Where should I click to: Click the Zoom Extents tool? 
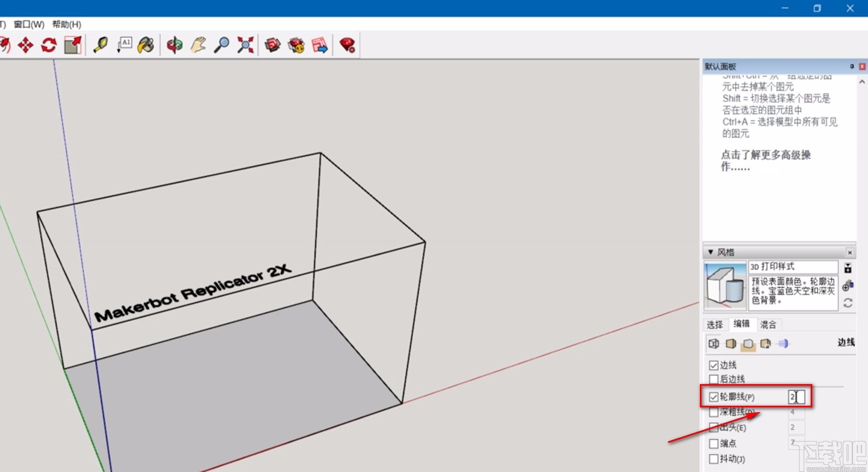pos(246,45)
